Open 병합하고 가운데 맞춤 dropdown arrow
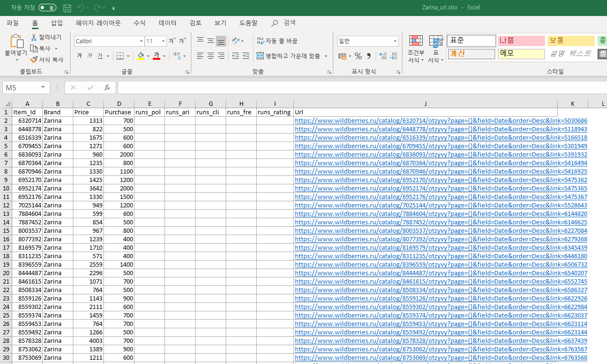The width and height of the screenshot is (607, 364). click(326, 56)
